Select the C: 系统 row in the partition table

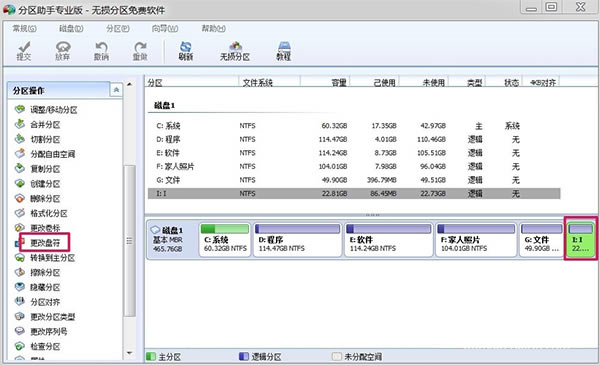pyautogui.click(x=354, y=126)
